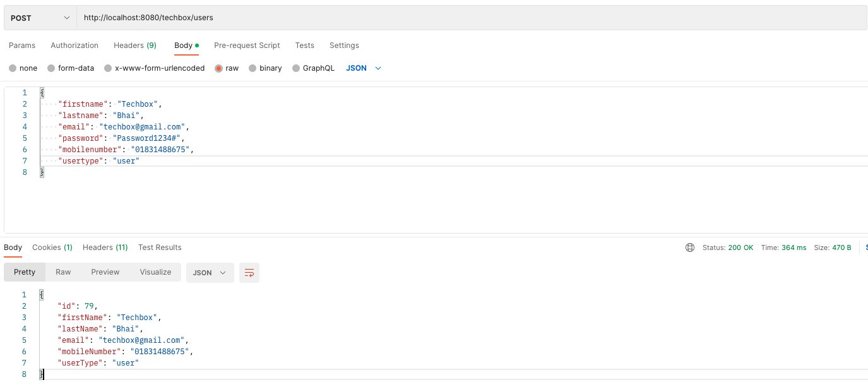Click "userType" key in response body
868x387 pixels.
80,363
